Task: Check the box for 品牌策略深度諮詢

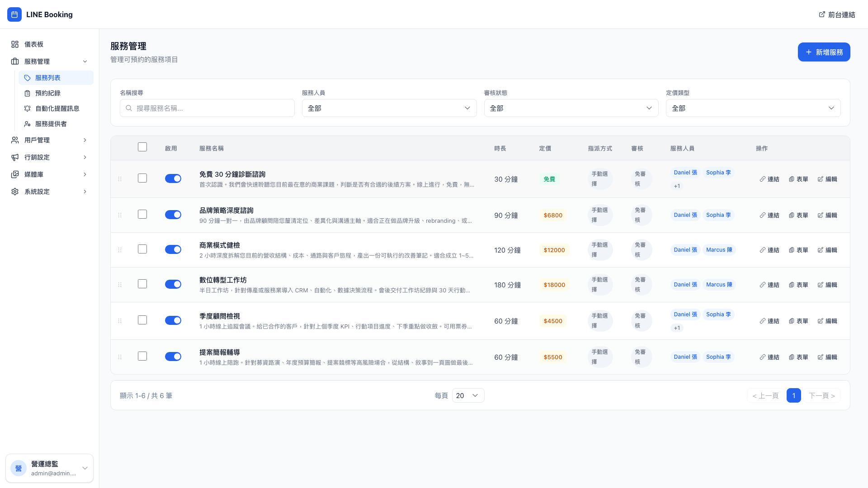Action: (x=142, y=214)
